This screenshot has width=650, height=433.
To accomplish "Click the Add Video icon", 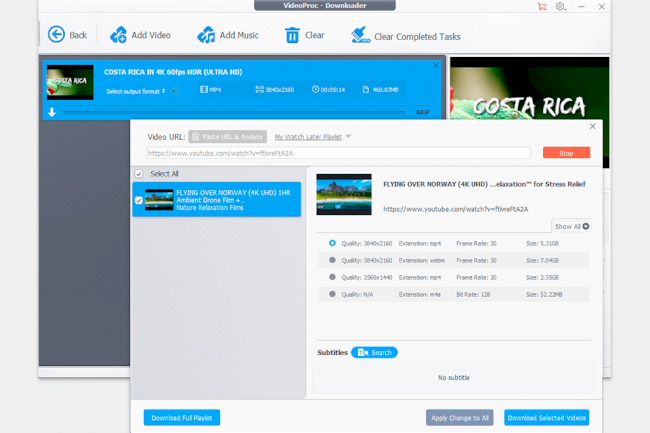I will [x=118, y=35].
